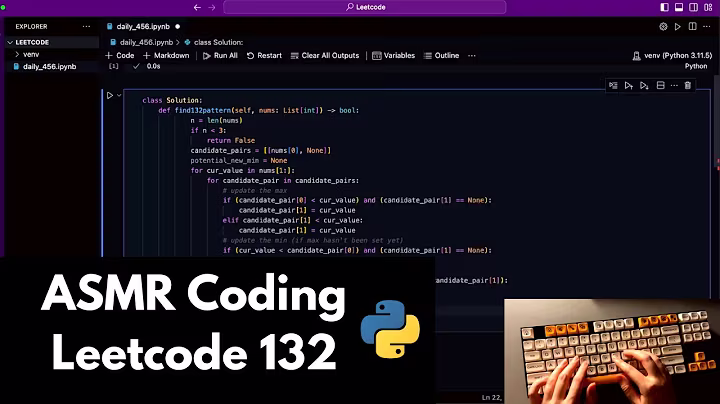Open the run cell dropdown chevron
Viewport: 720px width, 404px height.
point(119,95)
